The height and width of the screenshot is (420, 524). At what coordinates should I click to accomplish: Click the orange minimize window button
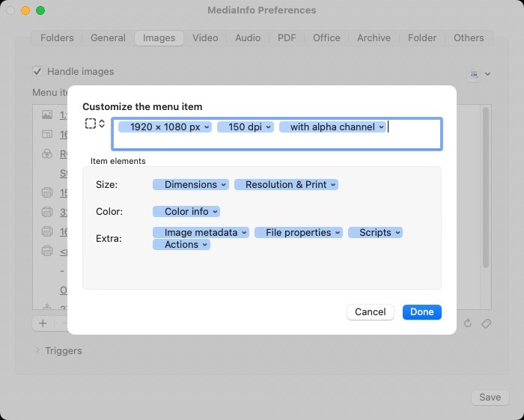[x=25, y=10]
